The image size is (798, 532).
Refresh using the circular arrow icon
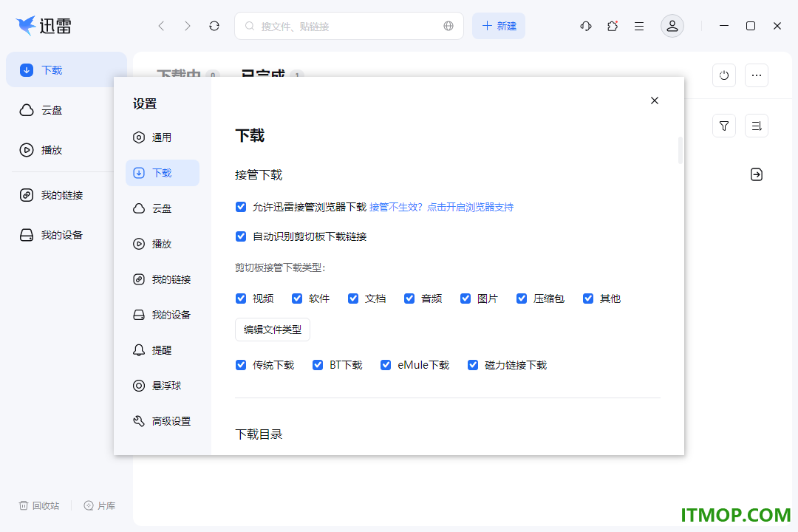214,26
